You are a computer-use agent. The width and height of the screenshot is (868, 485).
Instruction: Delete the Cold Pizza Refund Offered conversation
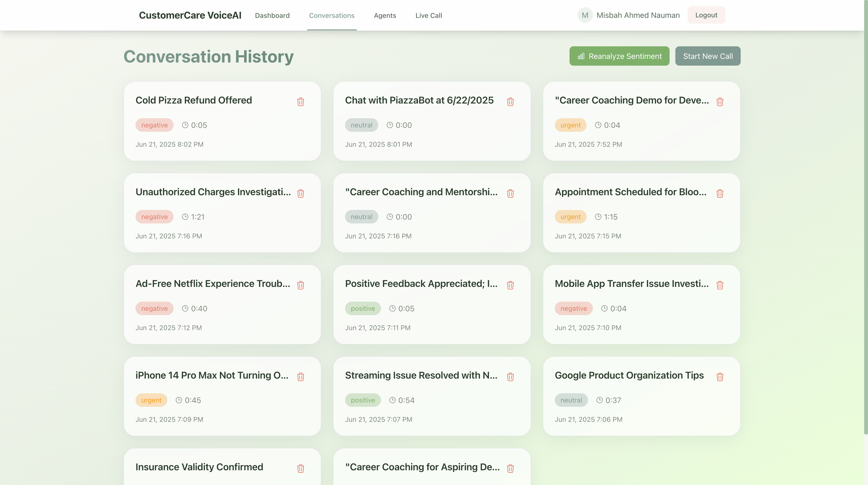click(x=301, y=102)
